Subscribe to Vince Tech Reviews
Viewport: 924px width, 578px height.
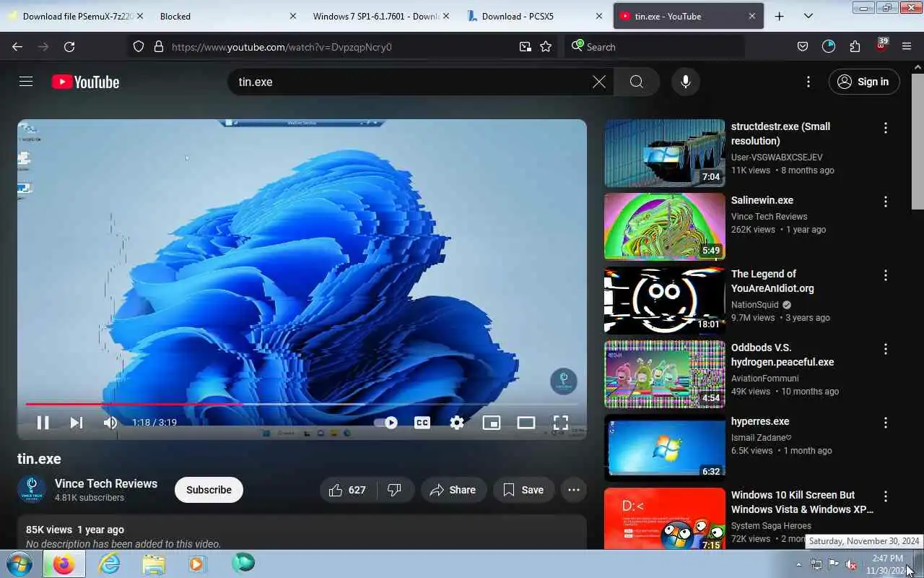pyautogui.click(x=209, y=490)
